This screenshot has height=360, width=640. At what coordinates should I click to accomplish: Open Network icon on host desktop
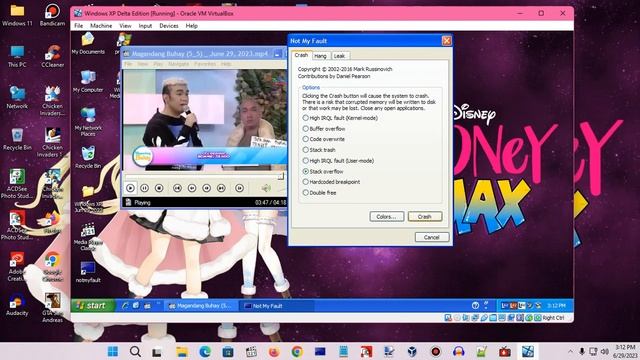pos(17,98)
